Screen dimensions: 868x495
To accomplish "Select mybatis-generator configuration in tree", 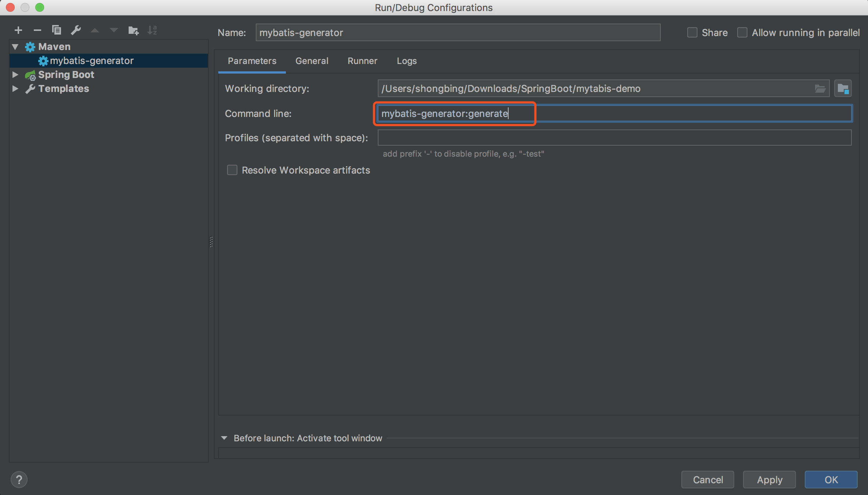I will [109, 61].
